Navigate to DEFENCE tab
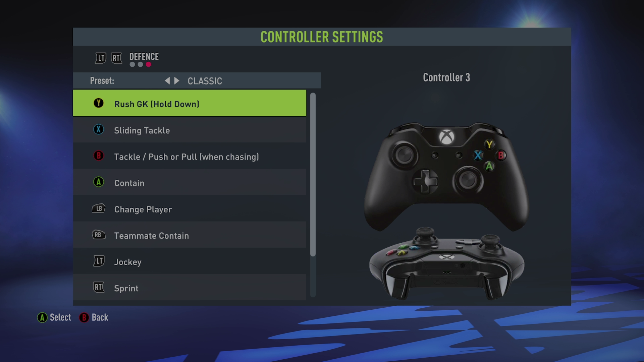 pos(144,56)
